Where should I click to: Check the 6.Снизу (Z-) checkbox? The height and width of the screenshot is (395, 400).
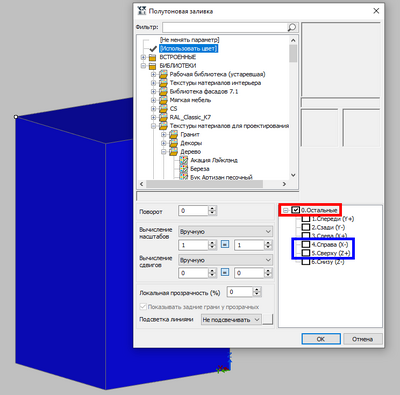click(306, 262)
